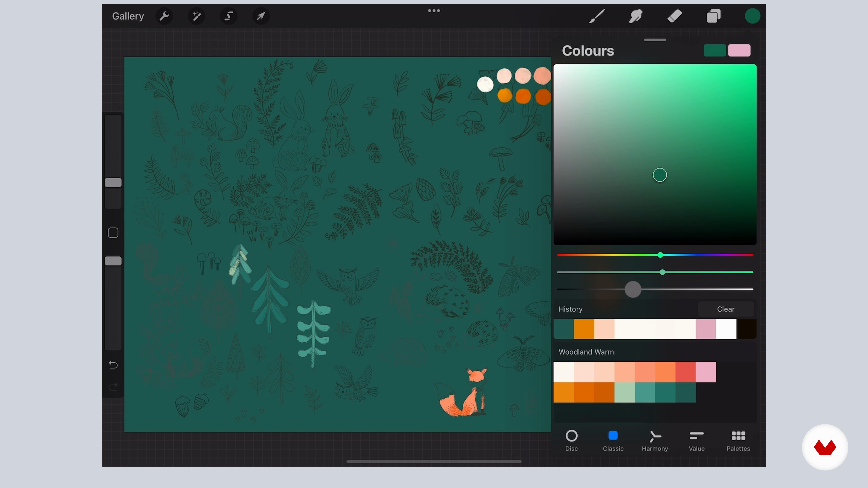Select the secondary pink colour chip
Screen dimensions: 868x488
pyautogui.click(x=739, y=51)
